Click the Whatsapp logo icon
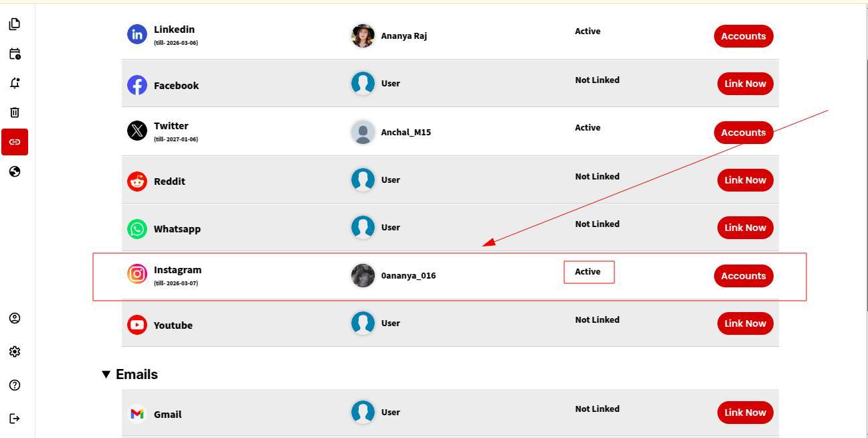Image resolution: width=868 pixels, height=438 pixels. tap(137, 229)
